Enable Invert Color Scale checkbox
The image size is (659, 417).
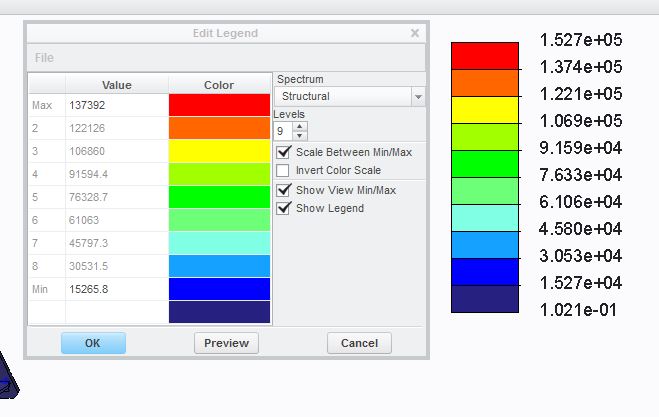tap(283, 170)
